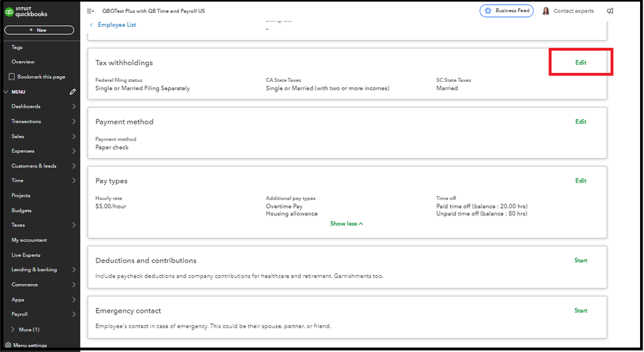
Task: Click the Contact experts avatar
Action: coord(546,11)
